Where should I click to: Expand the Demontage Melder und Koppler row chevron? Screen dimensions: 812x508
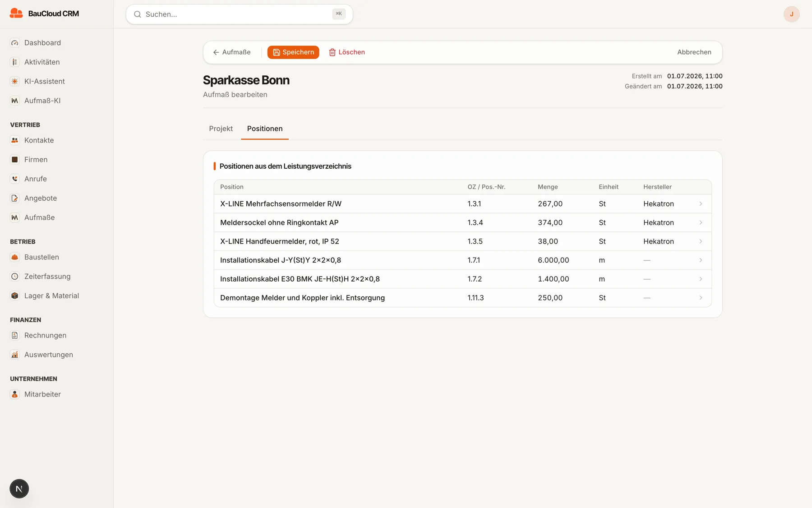[x=701, y=298]
